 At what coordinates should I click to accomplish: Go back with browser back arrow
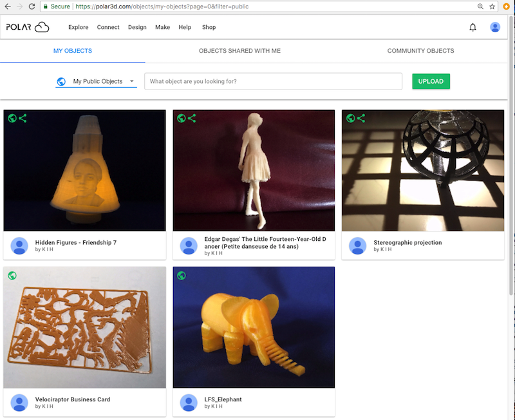[x=8, y=6]
